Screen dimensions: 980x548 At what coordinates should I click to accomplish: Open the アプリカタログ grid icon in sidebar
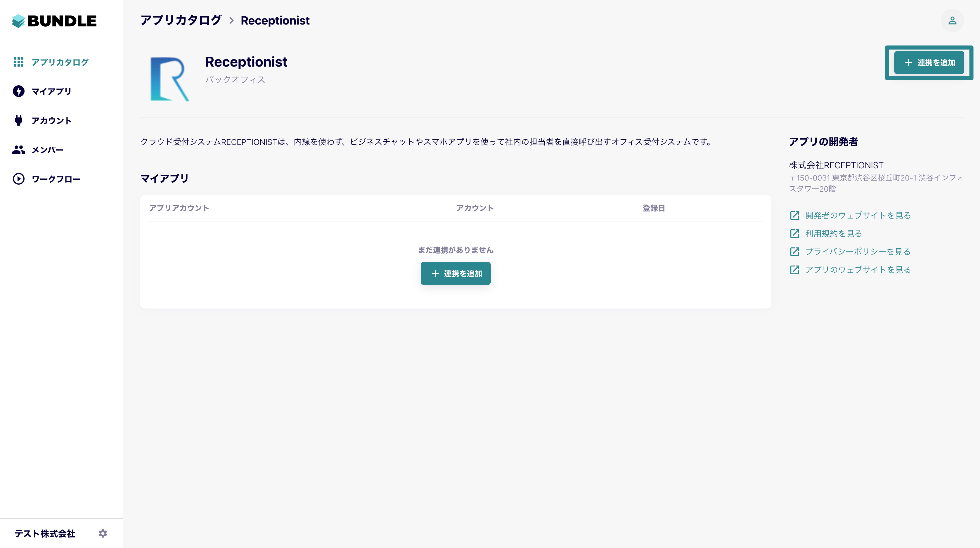tap(19, 62)
